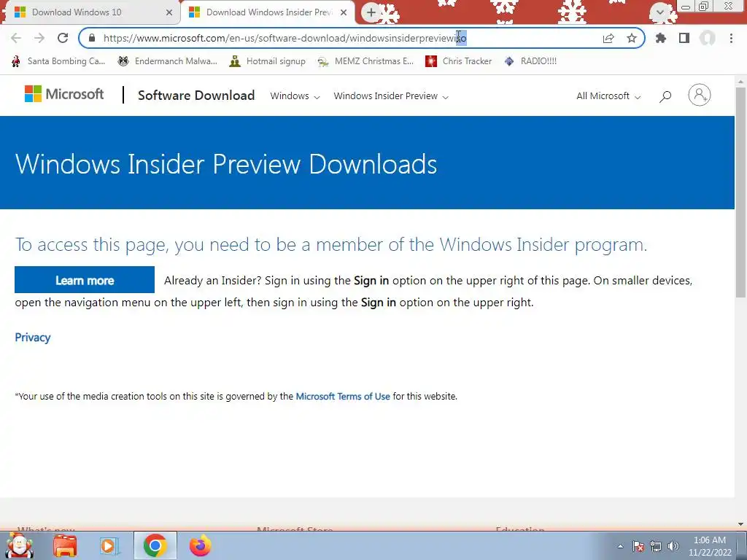The width and height of the screenshot is (747, 560).
Task: Click the forward navigation arrow
Action: tap(39, 38)
